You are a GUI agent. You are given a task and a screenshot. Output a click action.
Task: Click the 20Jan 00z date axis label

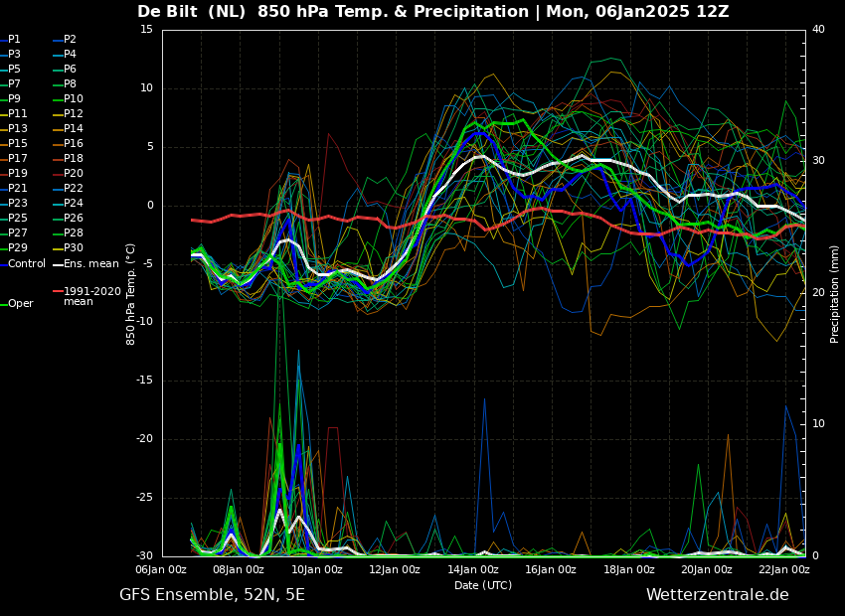707,569
